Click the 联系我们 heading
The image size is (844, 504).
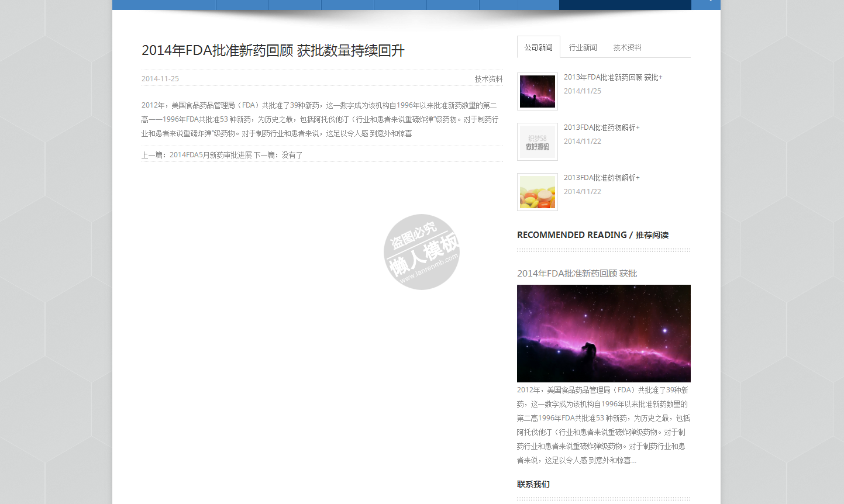tap(533, 484)
